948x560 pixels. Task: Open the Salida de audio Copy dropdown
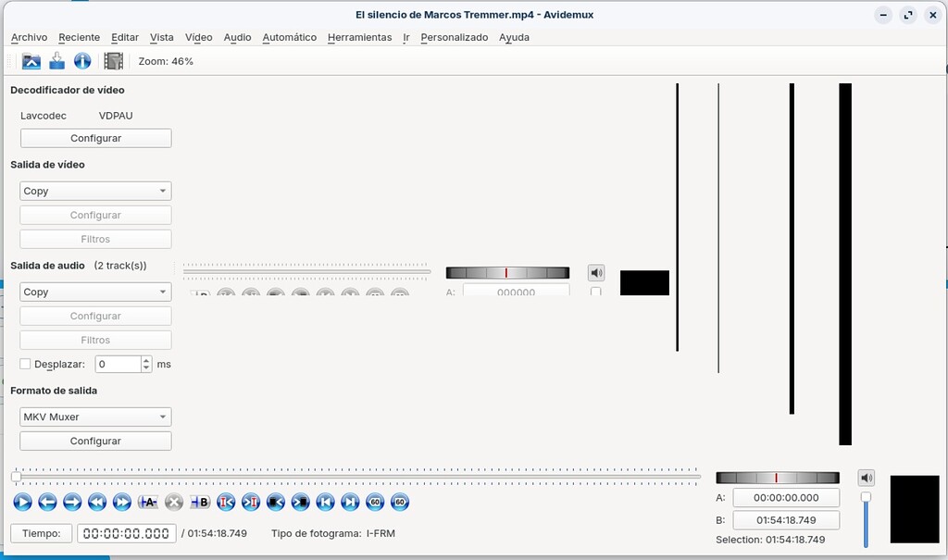(95, 292)
